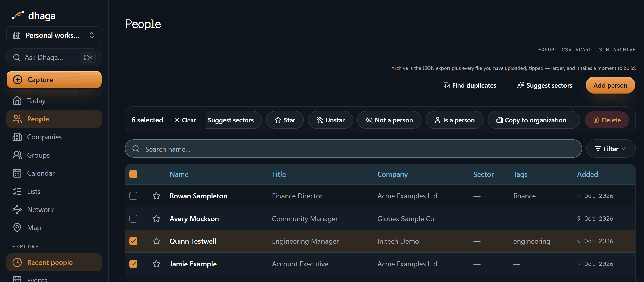Viewport: 644px width, 282px height.
Task: Click the Calendar icon in sidebar
Action: coord(17,173)
